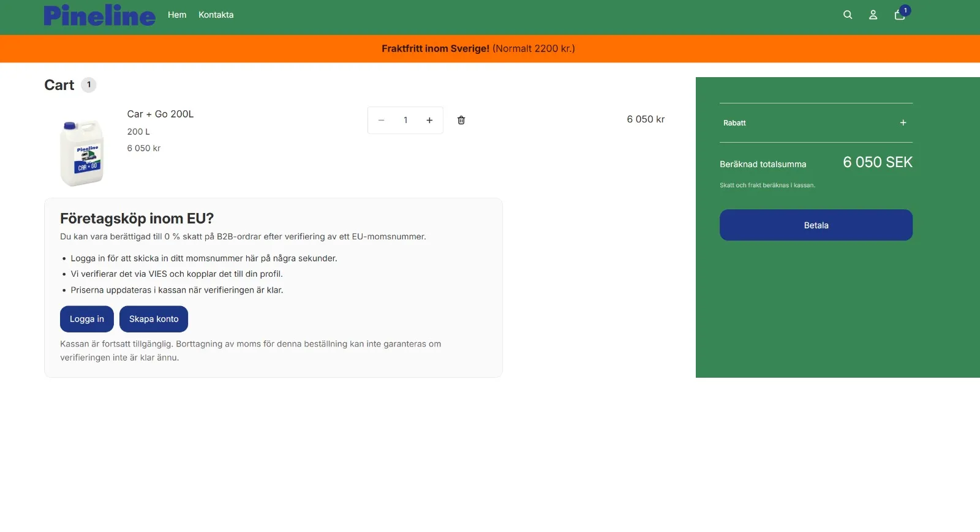Click the cart count badge beside Cart heading
Screen dimensions: 980x532
(89, 84)
